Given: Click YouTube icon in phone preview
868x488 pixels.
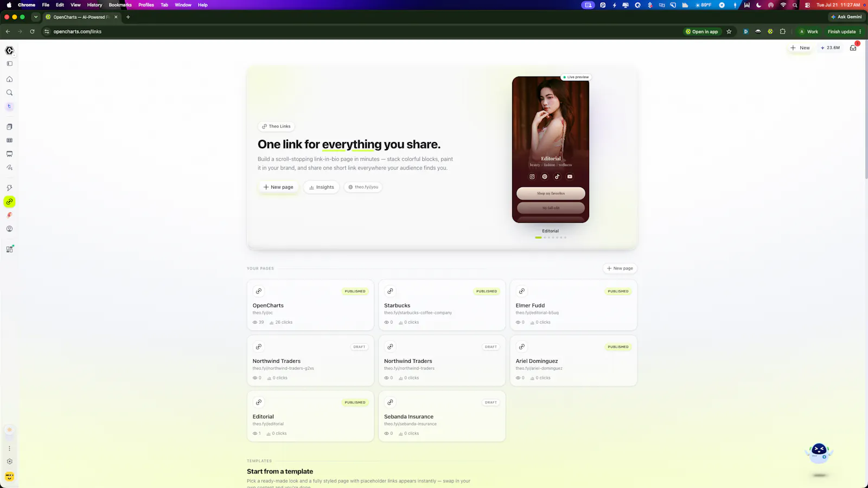Looking at the screenshot, I should (x=570, y=177).
